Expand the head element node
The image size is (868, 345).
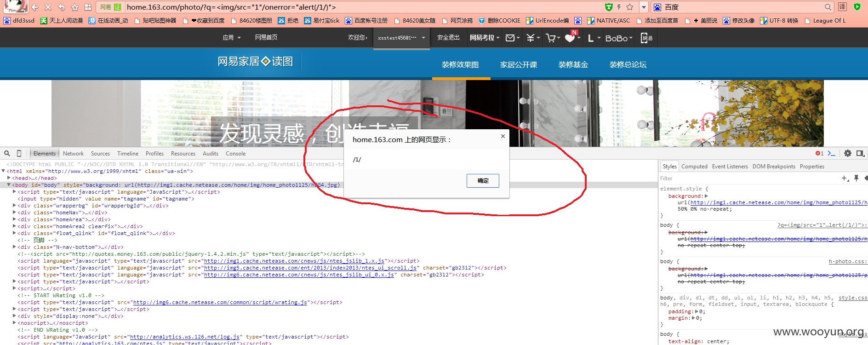[x=9, y=178]
